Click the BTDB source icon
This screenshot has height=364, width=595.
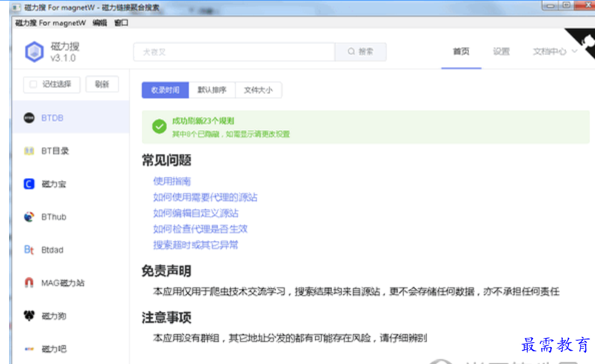29,118
